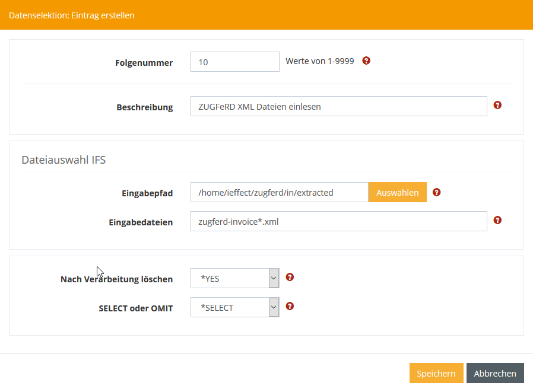
Task: Click the Dateiauswahl IFS section heading
Action: tap(64, 160)
